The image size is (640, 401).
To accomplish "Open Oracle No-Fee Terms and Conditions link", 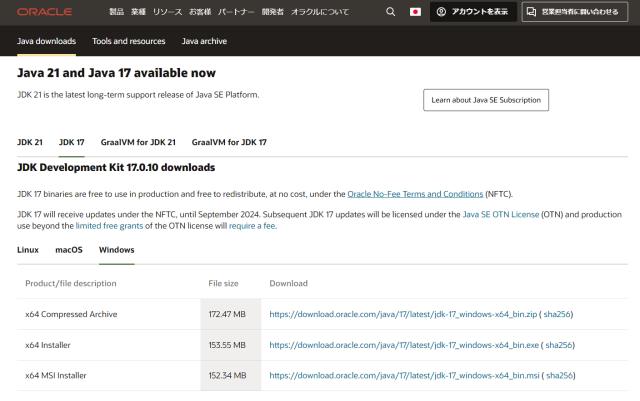I will tap(415, 194).
